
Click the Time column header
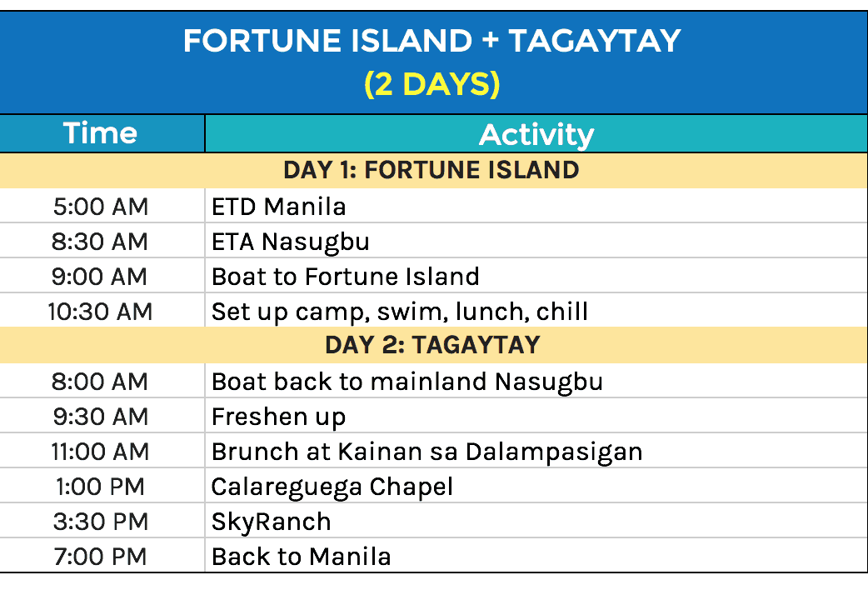[101, 133]
